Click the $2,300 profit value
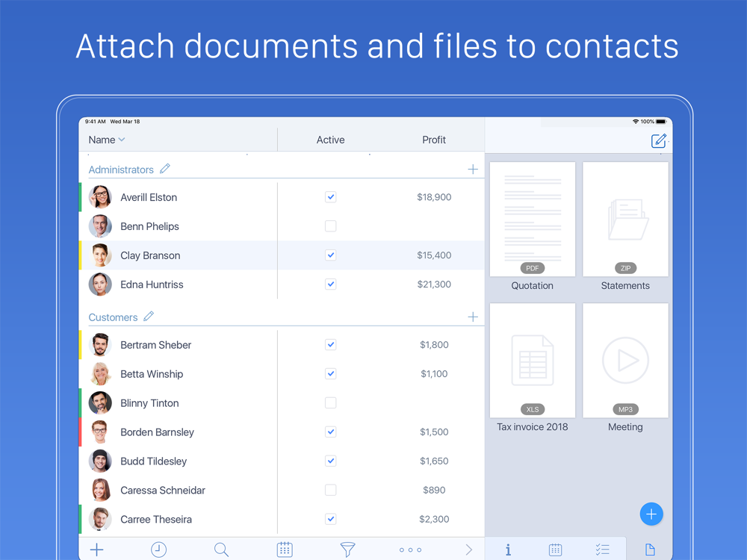 coord(434,519)
